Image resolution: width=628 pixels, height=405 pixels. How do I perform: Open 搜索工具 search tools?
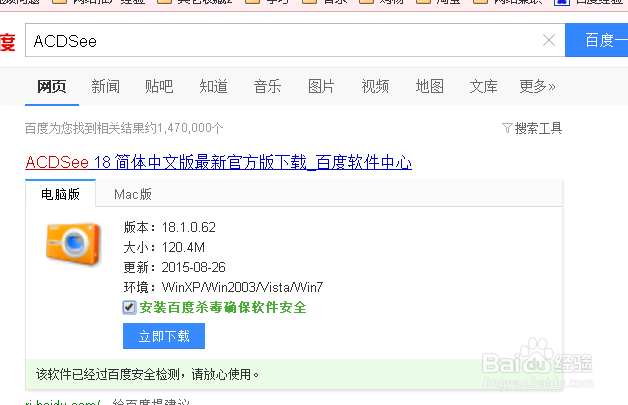pyautogui.click(x=538, y=128)
